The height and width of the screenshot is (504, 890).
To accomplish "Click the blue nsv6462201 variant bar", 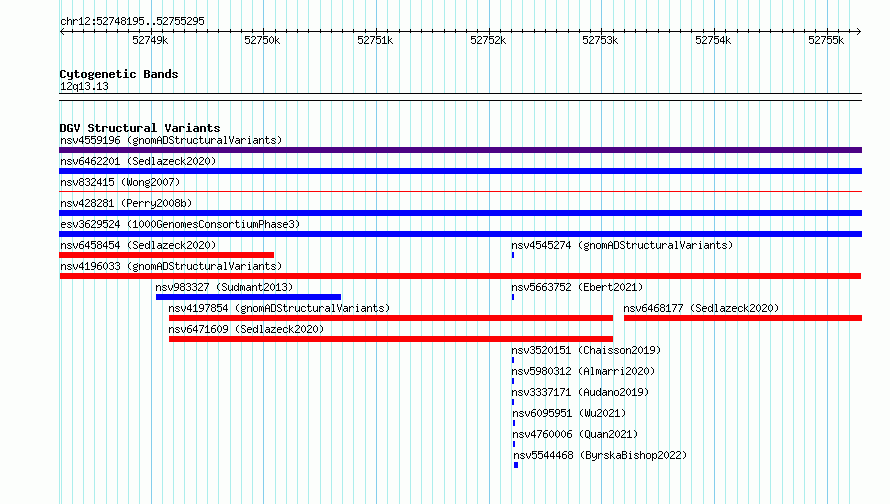I will 460,171.
